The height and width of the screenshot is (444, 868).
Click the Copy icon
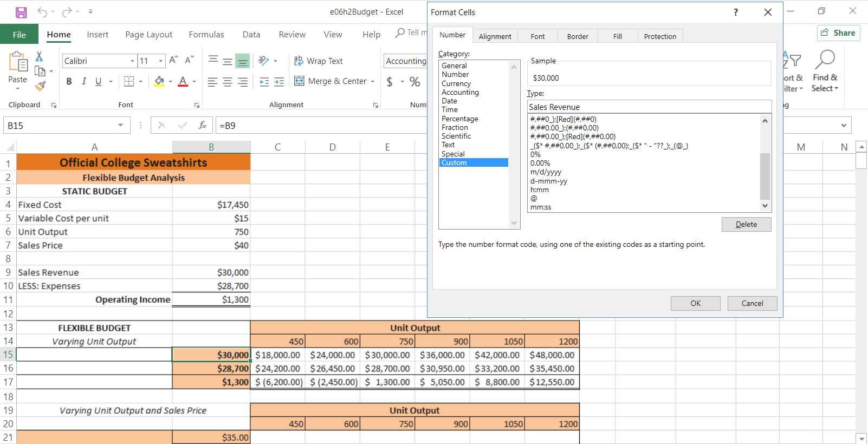(x=40, y=71)
